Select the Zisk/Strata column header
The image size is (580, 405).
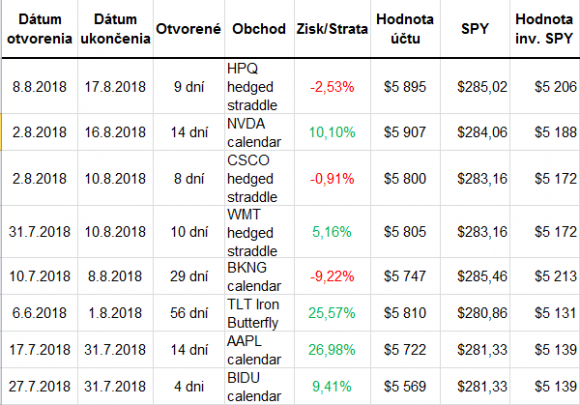pyautogui.click(x=332, y=29)
